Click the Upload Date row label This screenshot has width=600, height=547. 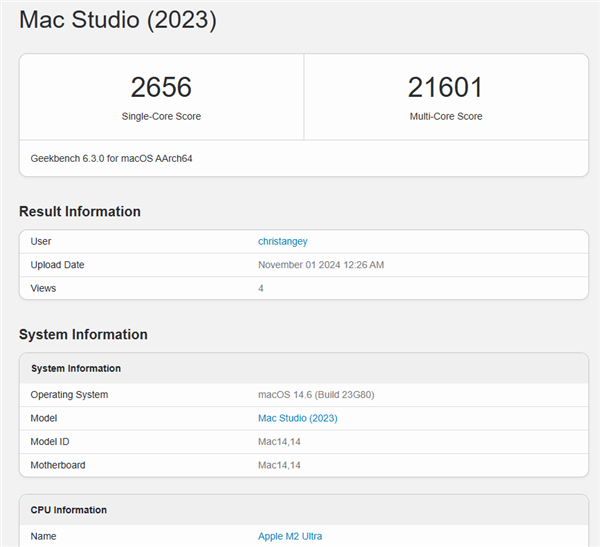pyautogui.click(x=57, y=265)
